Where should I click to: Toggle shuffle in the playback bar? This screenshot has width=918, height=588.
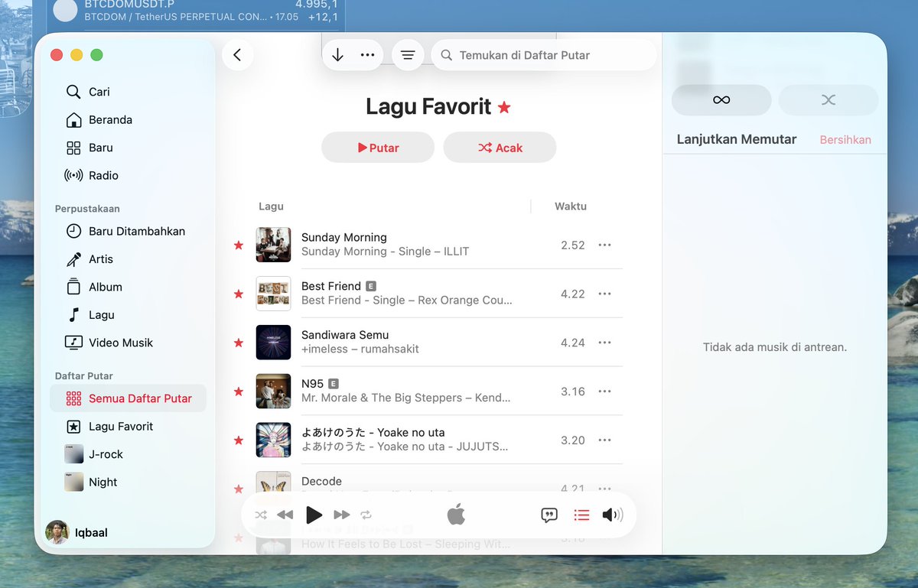click(x=261, y=515)
